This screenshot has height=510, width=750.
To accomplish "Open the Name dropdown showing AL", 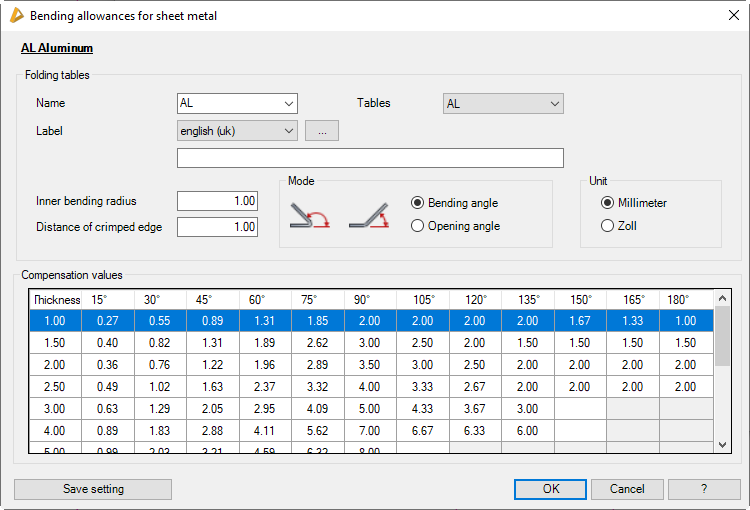I will coord(237,104).
